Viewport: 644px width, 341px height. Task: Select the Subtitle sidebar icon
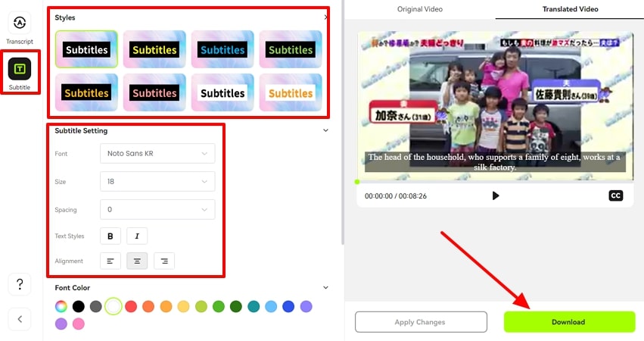point(20,70)
